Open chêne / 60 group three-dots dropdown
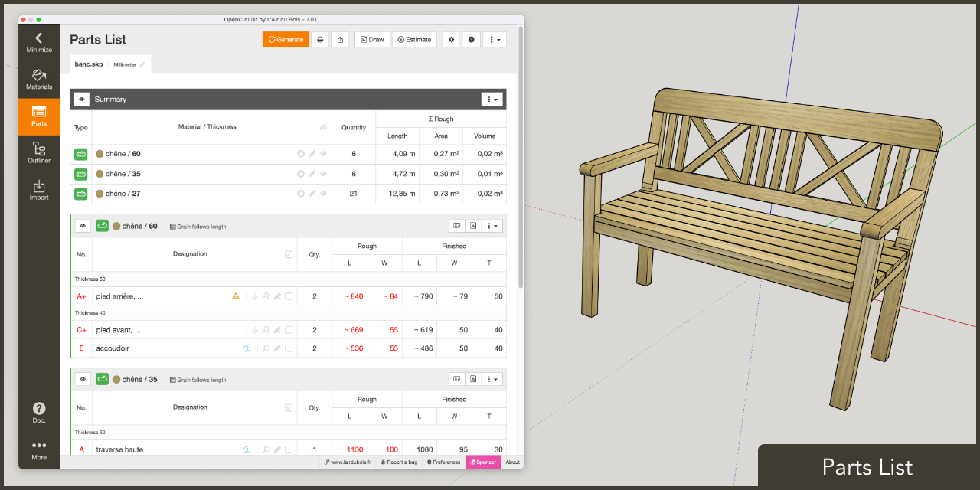This screenshot has width=980, height=490. (492, 226)
